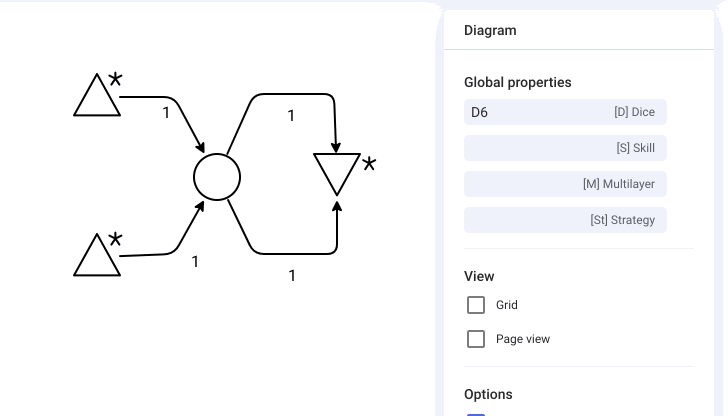
Task: Enable the Grid checkbox
Action: click(x=476, y=305)
